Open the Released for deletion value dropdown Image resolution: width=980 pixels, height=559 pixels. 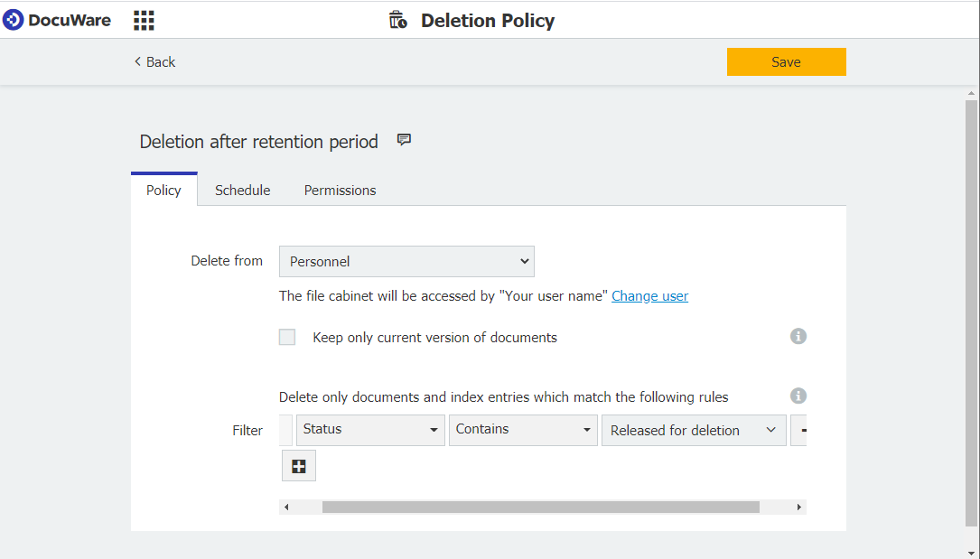[693, 430]
